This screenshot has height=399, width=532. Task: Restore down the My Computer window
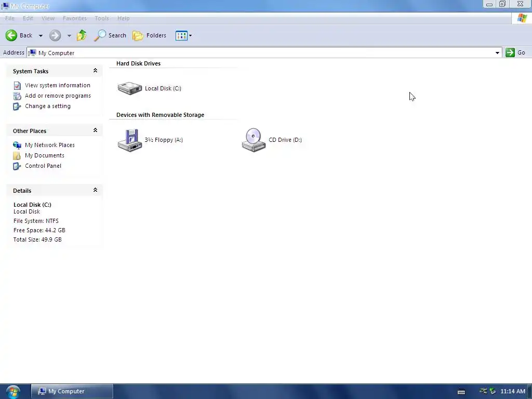click(x=502, y=4)
